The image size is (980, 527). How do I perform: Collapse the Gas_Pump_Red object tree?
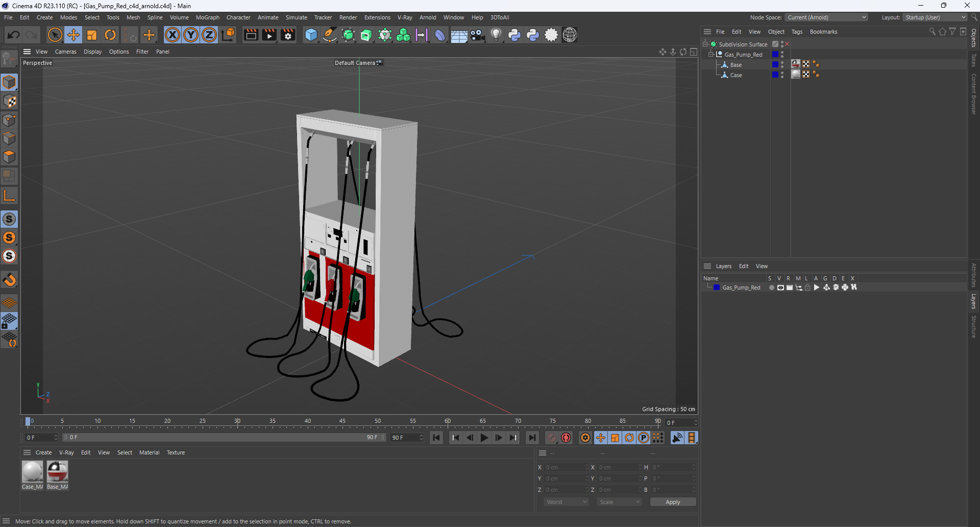(x=711, y=54)
